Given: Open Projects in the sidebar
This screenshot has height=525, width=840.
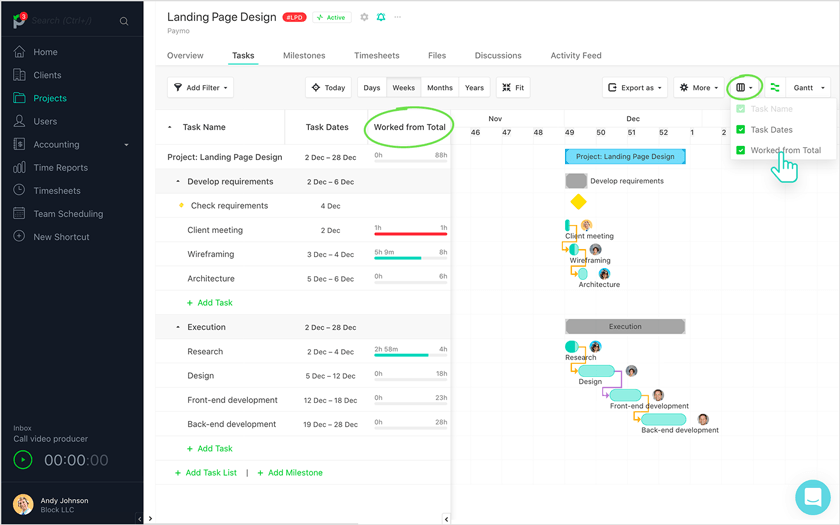Looking at the screenshot, I should (x=50, y=98).
